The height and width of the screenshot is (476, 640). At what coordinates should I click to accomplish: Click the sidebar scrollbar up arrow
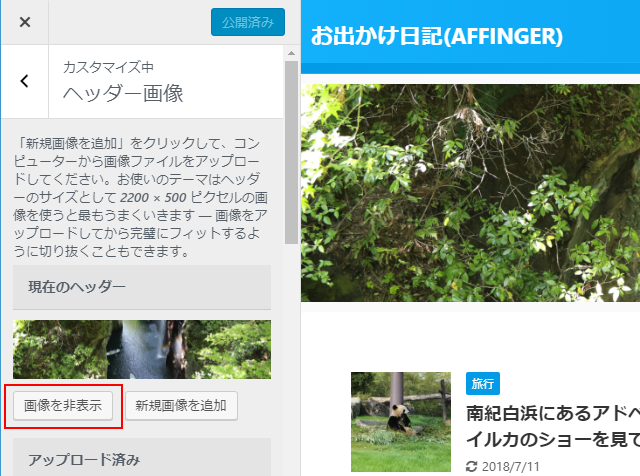(291, 53)
